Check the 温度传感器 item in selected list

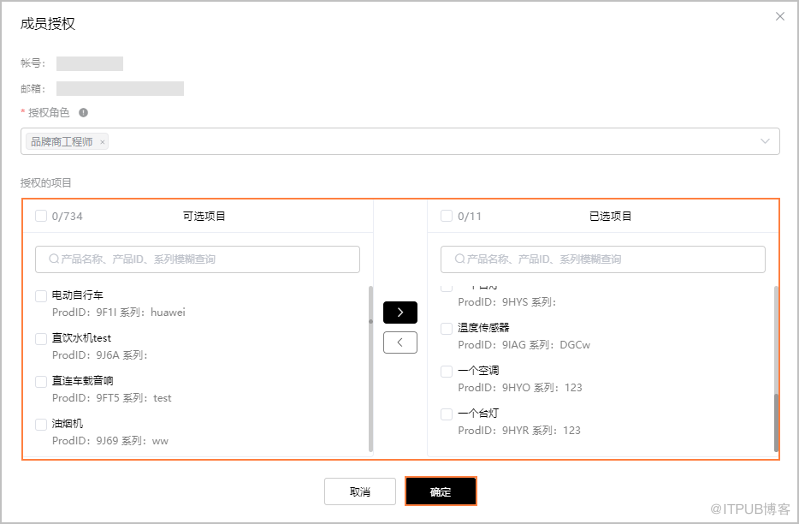click(x=446, y=328)
